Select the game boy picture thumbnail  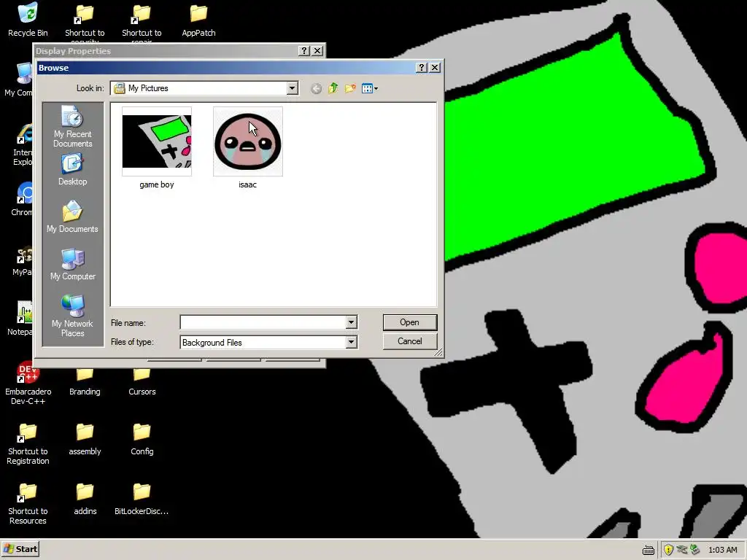157,141
